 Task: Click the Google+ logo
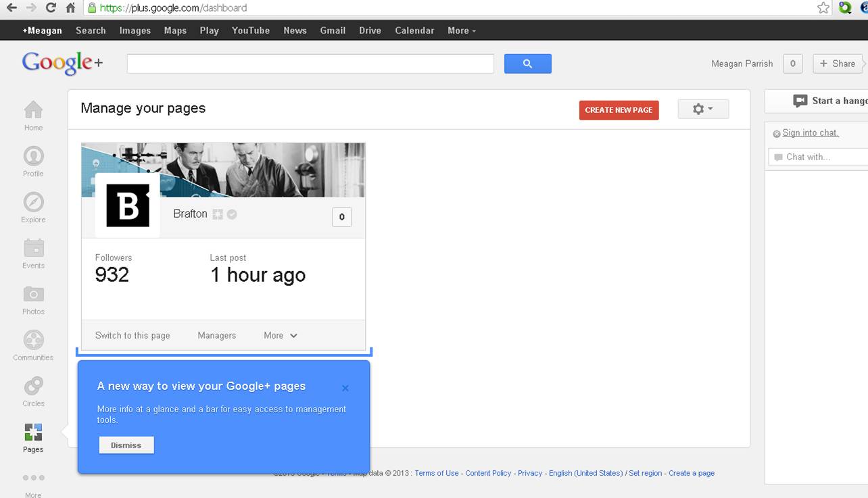(x=62, y=63)
